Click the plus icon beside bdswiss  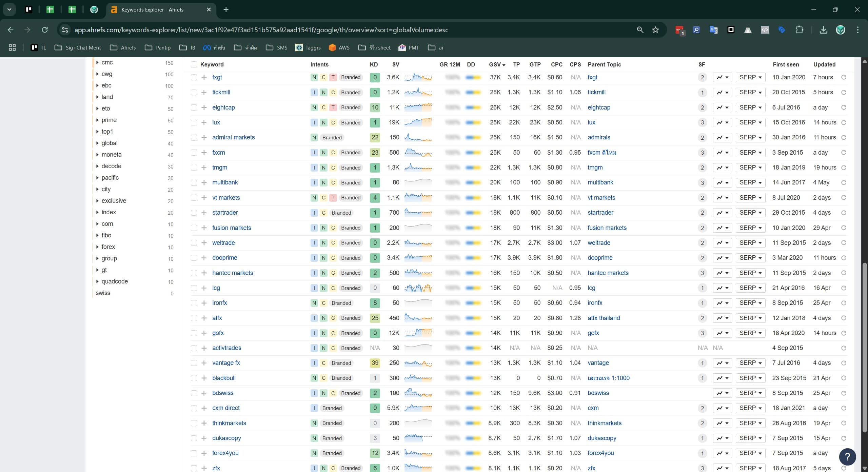[204, 393]
